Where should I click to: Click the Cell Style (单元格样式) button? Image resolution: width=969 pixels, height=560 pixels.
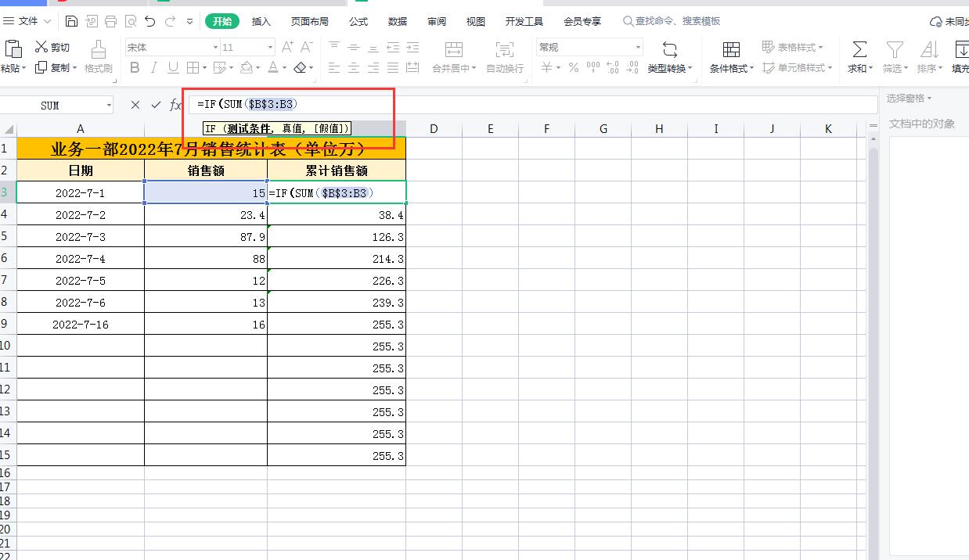coord(797,68)
